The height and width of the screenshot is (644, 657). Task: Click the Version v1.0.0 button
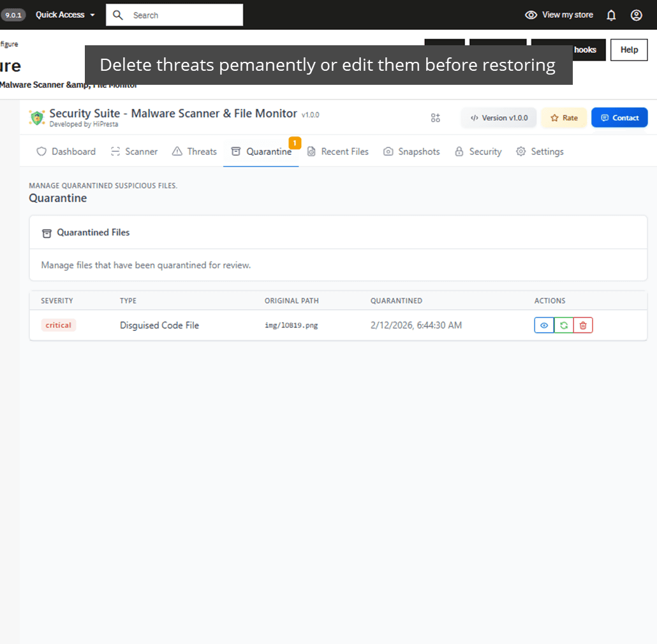(x=499, y=118)
